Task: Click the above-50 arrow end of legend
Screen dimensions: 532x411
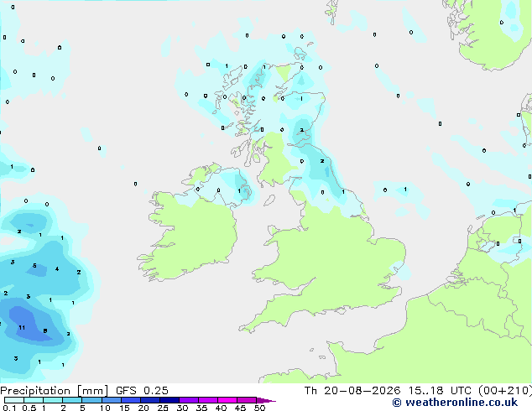Action: pyautogui.click(x=266, y=400)
